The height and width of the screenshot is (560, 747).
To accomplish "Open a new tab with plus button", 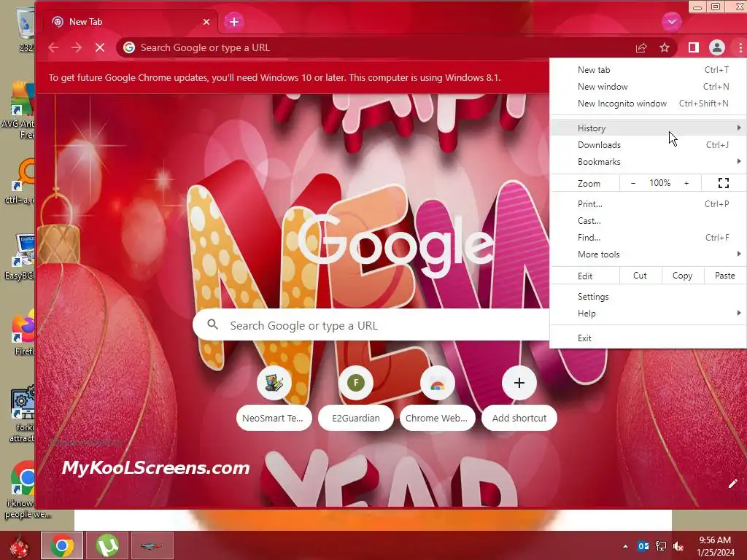I will tap(234, 22).
